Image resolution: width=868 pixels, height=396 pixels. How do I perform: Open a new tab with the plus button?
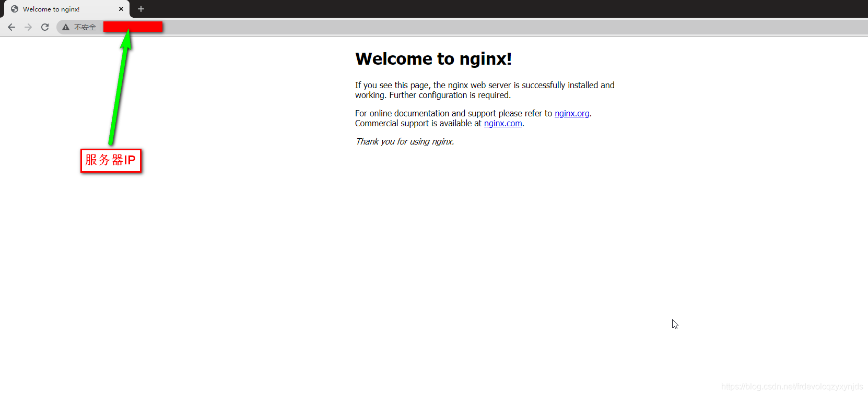point(141,9)
